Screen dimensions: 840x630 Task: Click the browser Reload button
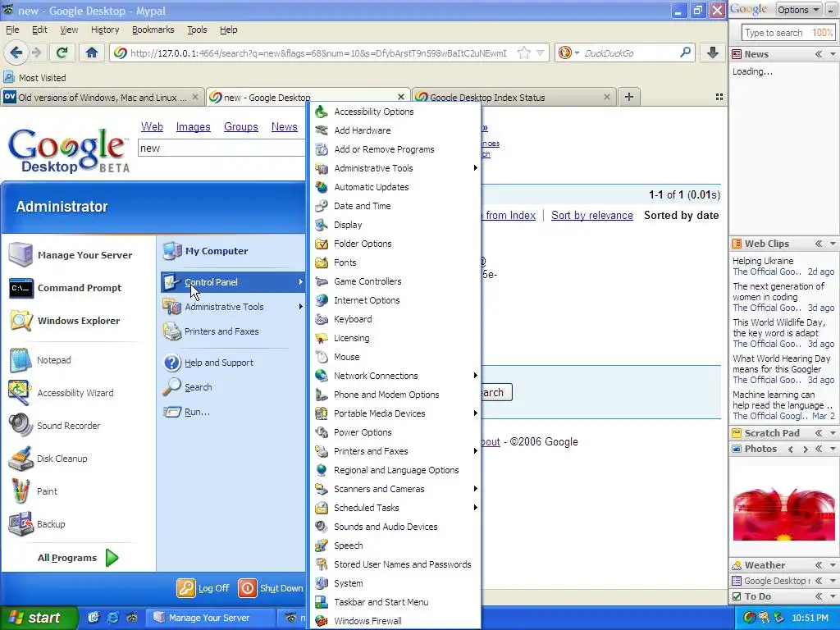pos(62,52)
